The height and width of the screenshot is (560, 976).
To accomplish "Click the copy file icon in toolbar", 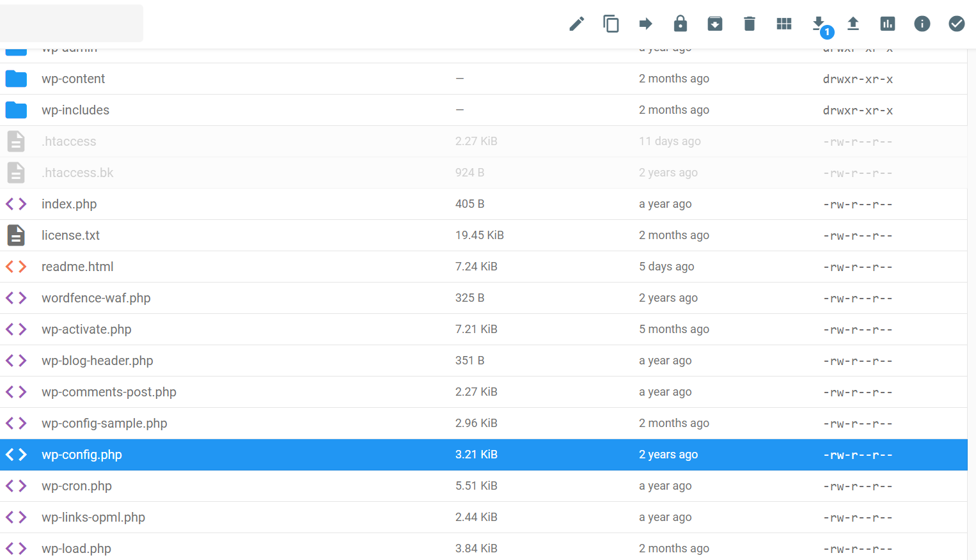I will click(611, 24).
